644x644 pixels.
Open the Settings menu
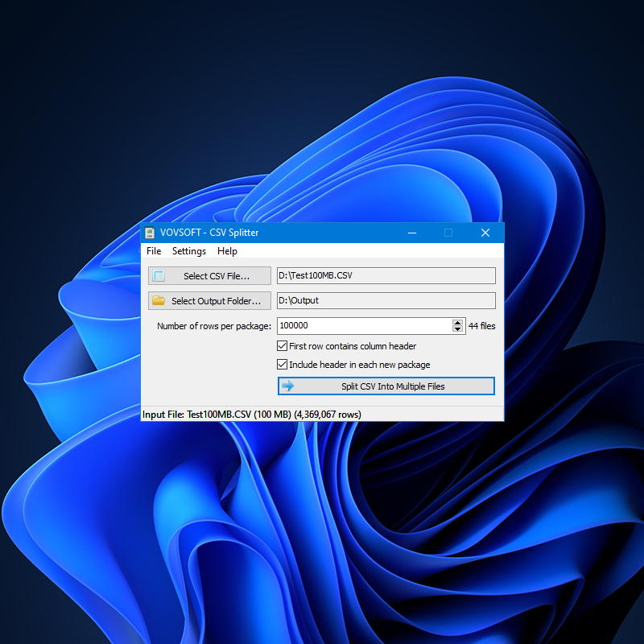click(x=188, y=251)
